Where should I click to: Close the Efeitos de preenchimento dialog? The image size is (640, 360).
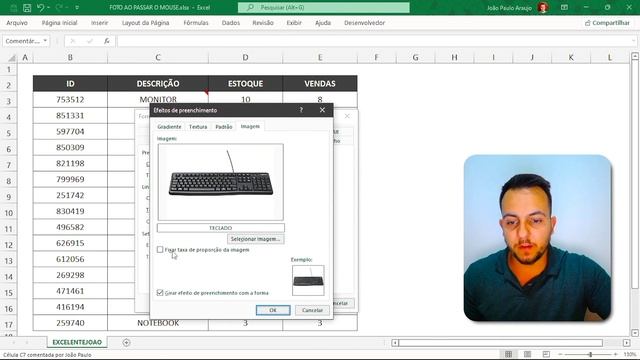tap(322, 110)
